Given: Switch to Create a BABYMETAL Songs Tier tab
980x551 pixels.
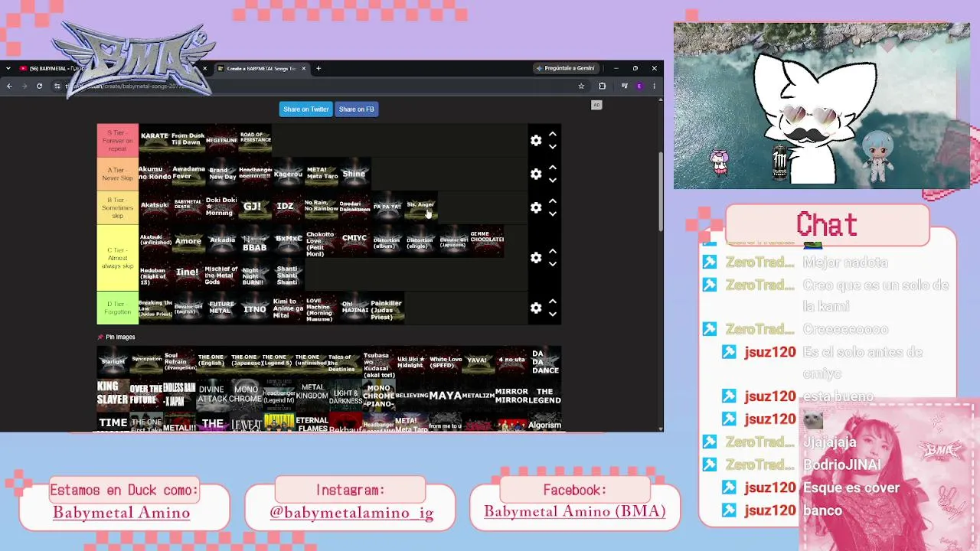Looking at the screenshot, I should click(260, 68).
